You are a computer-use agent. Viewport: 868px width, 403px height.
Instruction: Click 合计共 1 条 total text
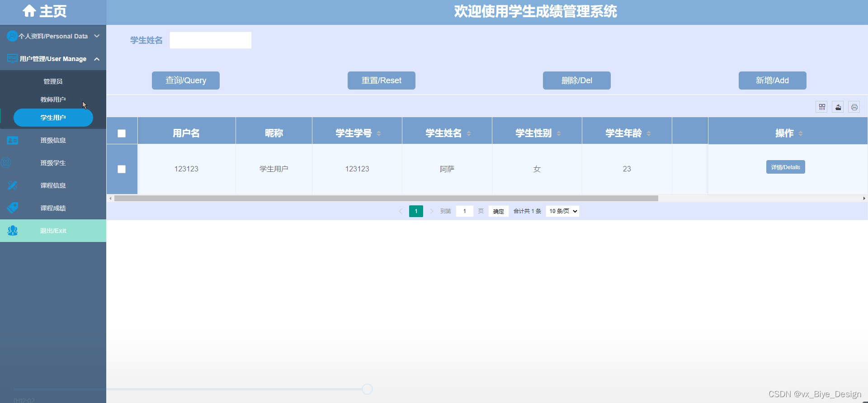click(527, 211)
